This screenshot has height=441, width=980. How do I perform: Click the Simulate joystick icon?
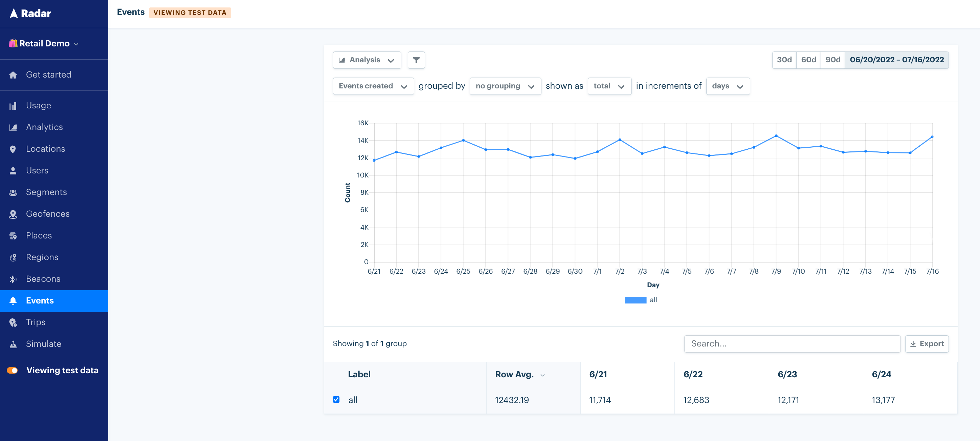pyautogui.click(x=13, y=344)
